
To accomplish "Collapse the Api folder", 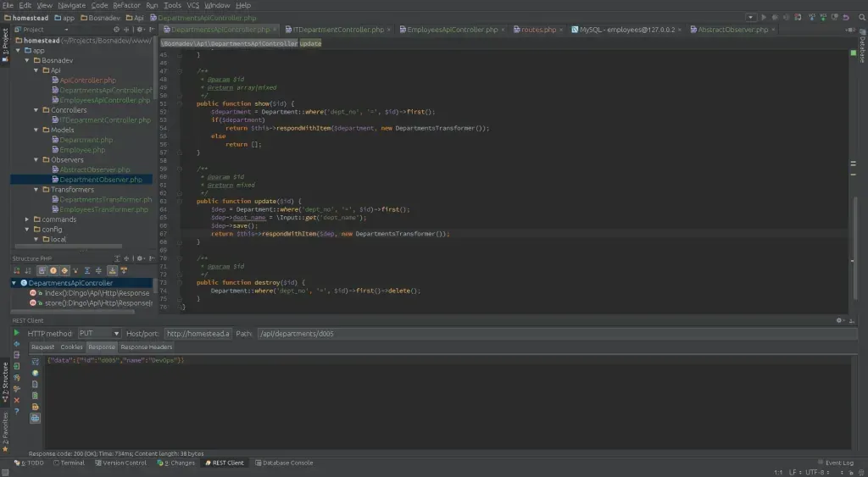I will (36, 70).
